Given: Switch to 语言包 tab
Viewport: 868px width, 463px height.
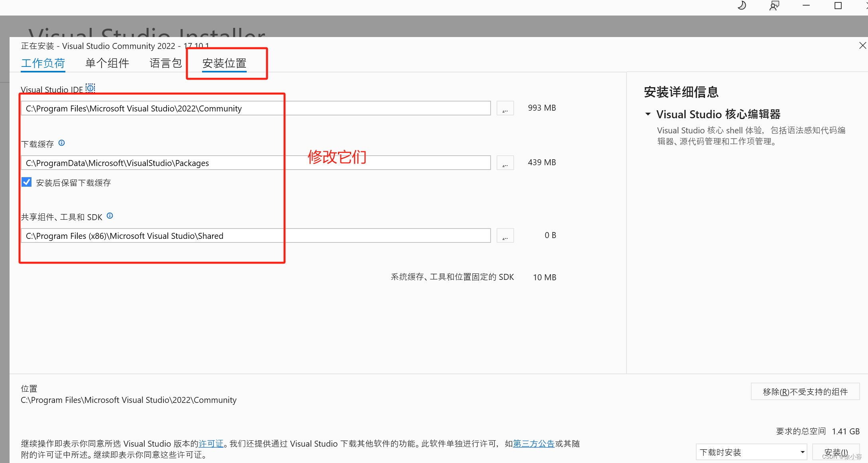Looking at the screenshot, I should 166,63.
